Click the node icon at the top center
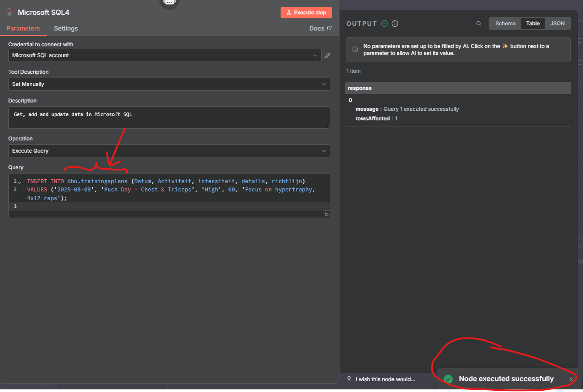Screen dimensions: 583x392 pyautogui.click(x=169, y=2)
